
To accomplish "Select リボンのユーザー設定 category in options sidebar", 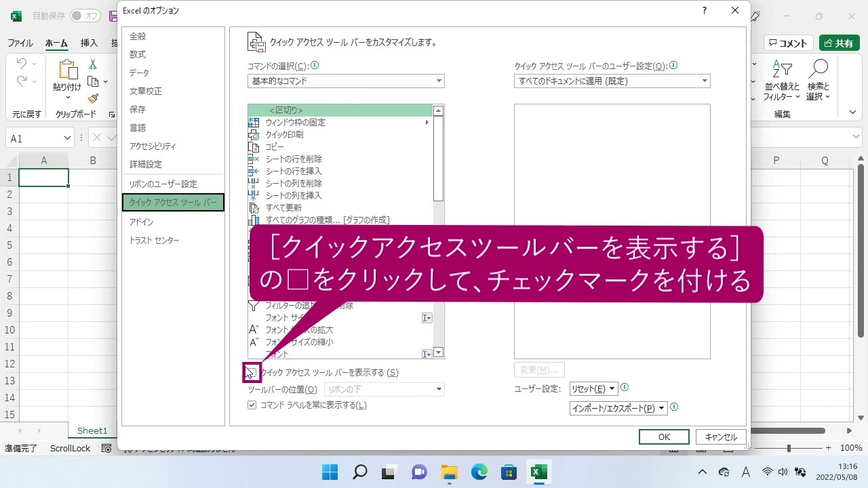I will coord(163,184).
